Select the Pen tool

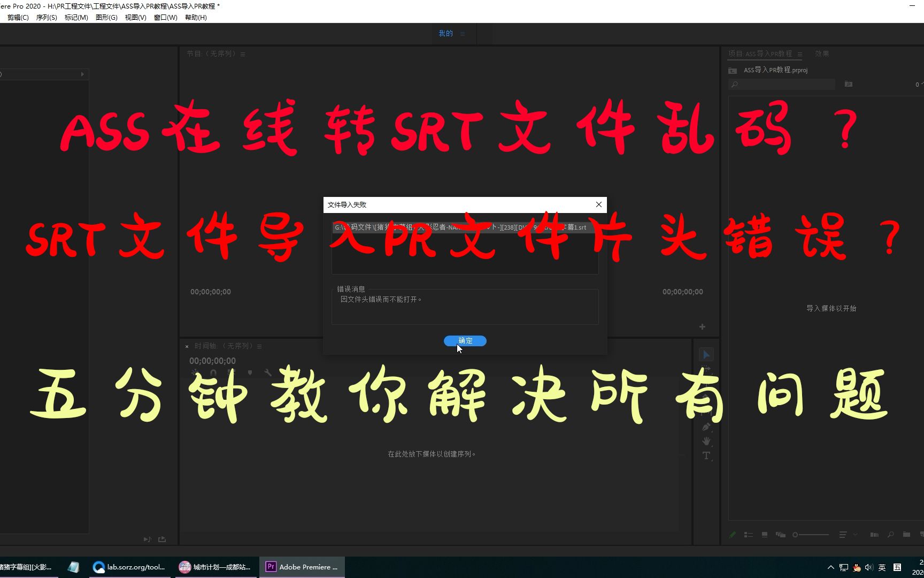(x=706, y=427)
